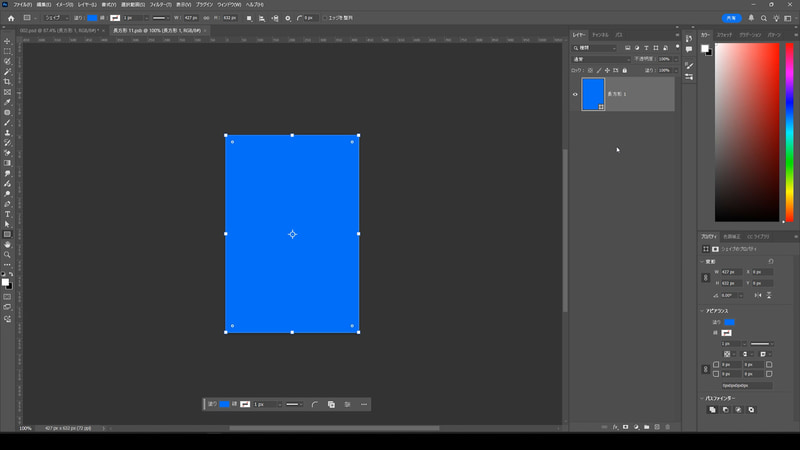Click the rectangle layer thumbnail
This screenshot has width=800, height=450.
pyautogui.click(x=593, y=94)
